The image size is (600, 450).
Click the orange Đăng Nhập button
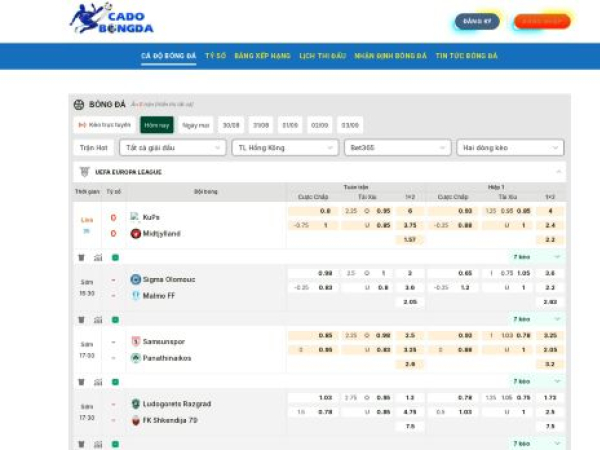tap(541, 21)
